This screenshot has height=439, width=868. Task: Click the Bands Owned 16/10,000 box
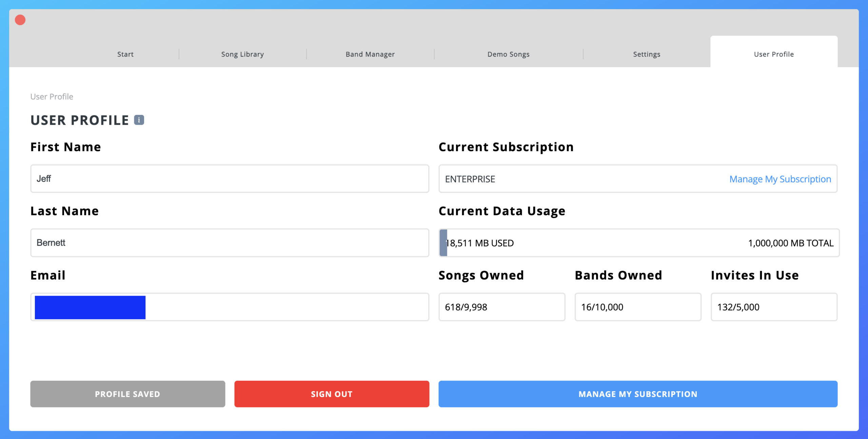[638, 307]
